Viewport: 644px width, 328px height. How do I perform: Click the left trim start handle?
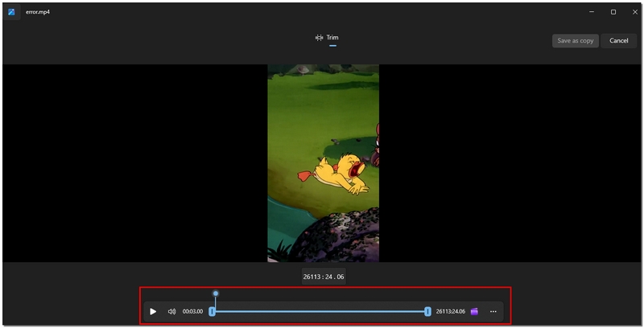pyautogui.click(x=212, y=312)
